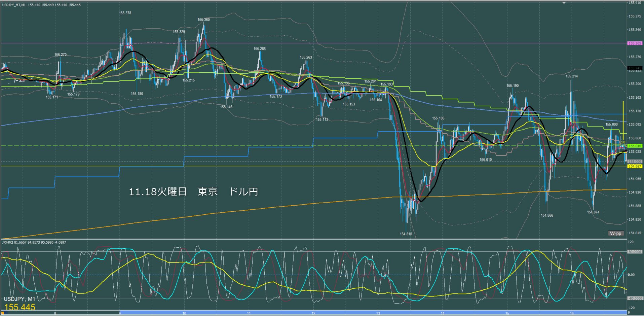Click the 155.378 high price label

tap(125, 13)
